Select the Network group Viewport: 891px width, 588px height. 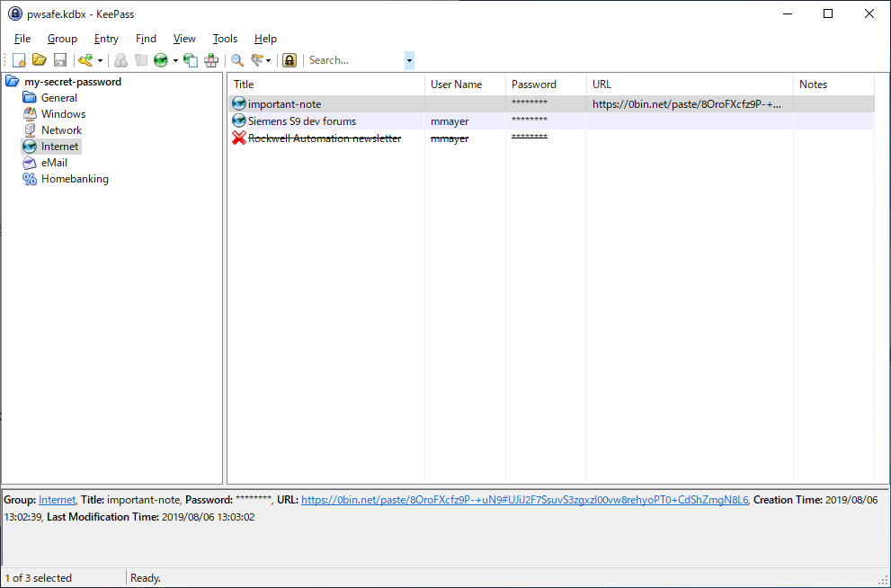[61, 130]
